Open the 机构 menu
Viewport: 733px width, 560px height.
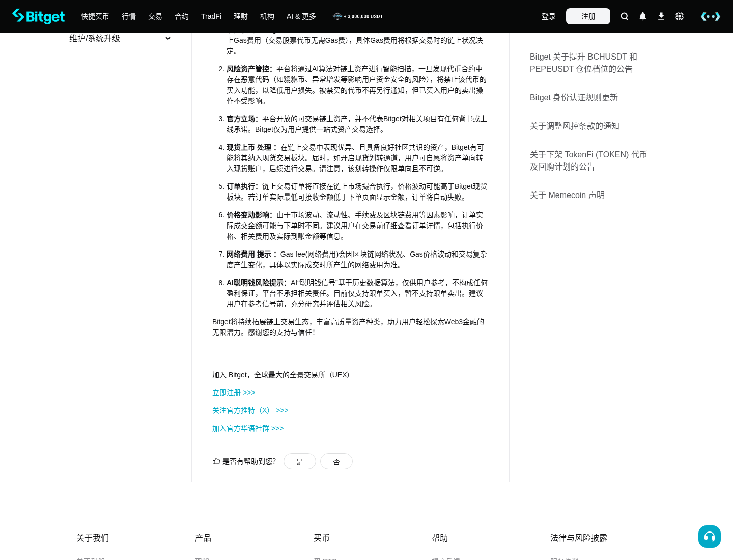coord(267,16)
